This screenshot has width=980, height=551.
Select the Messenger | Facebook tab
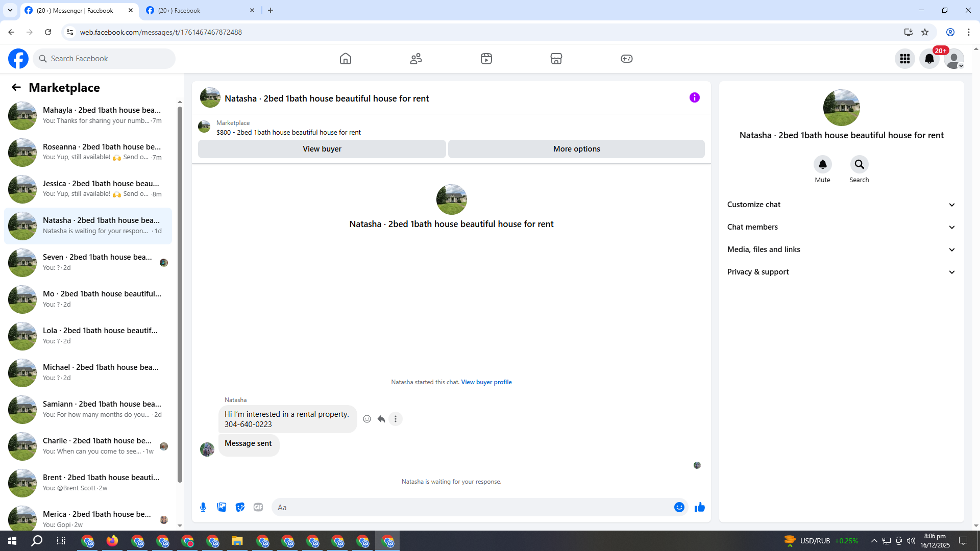(79, 11)
